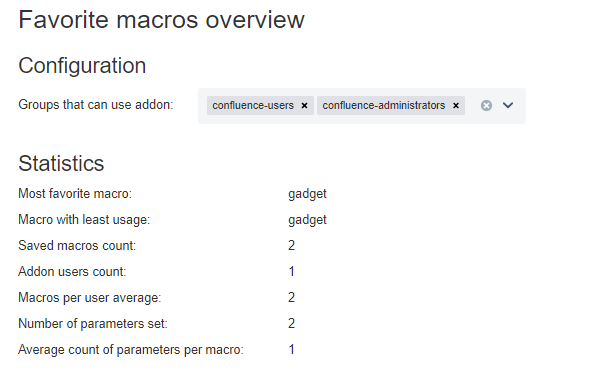Click the 'Number of parameters set' value
596x373 pixels.
pyautogui.click(x=292, y=324)
